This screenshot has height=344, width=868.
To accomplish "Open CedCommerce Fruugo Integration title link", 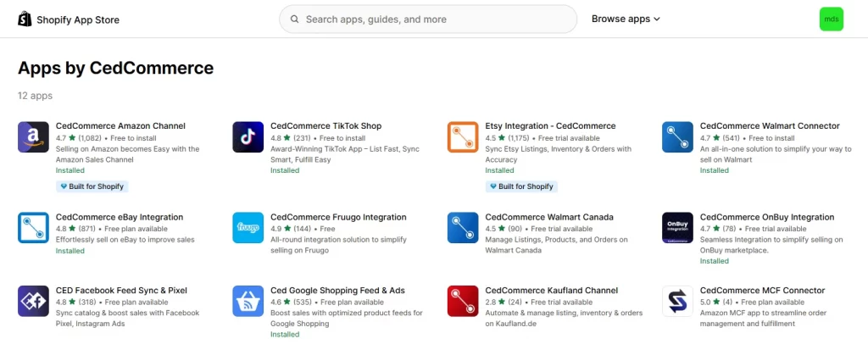I will pos(338,217).
